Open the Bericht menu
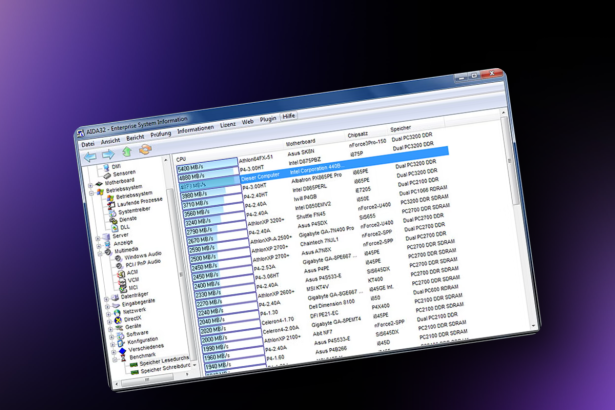Image resolution: width=615 pixels, height=410 pixels. pyautogui.click(x=135, y=138)
